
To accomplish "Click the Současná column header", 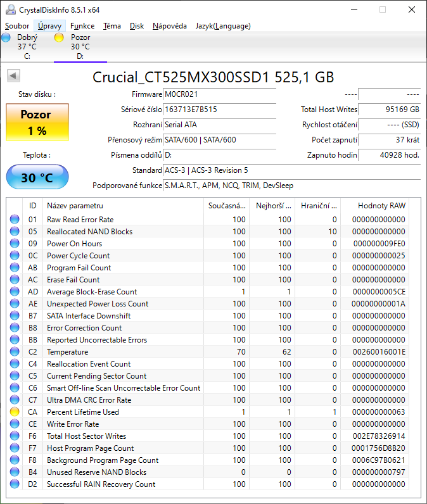I will point(227,206).
